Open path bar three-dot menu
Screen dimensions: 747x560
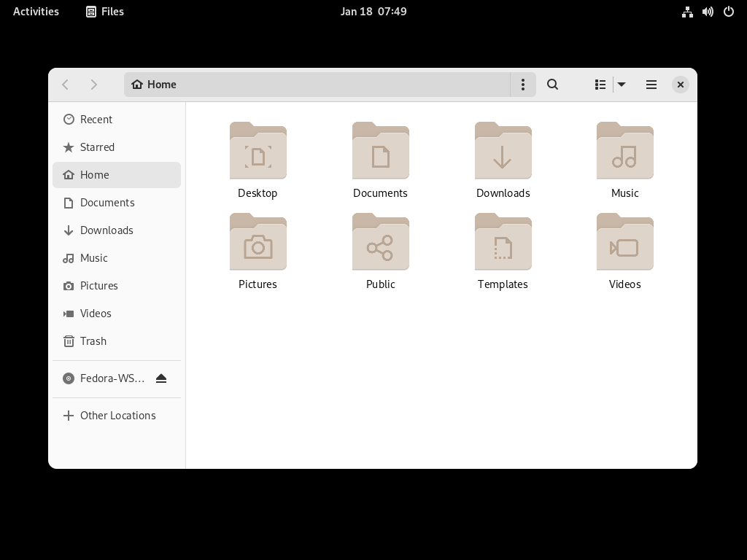523,85
